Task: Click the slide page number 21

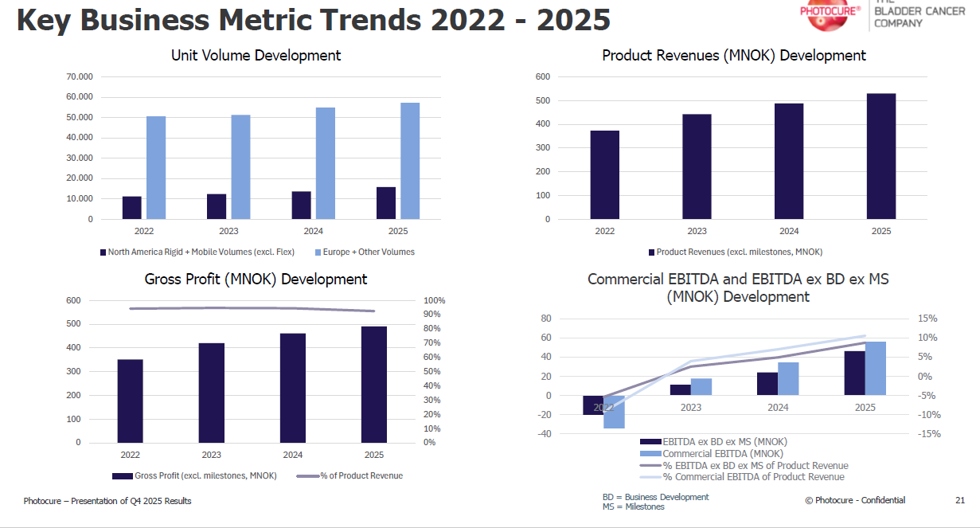Action: click(x=959, y=500)
